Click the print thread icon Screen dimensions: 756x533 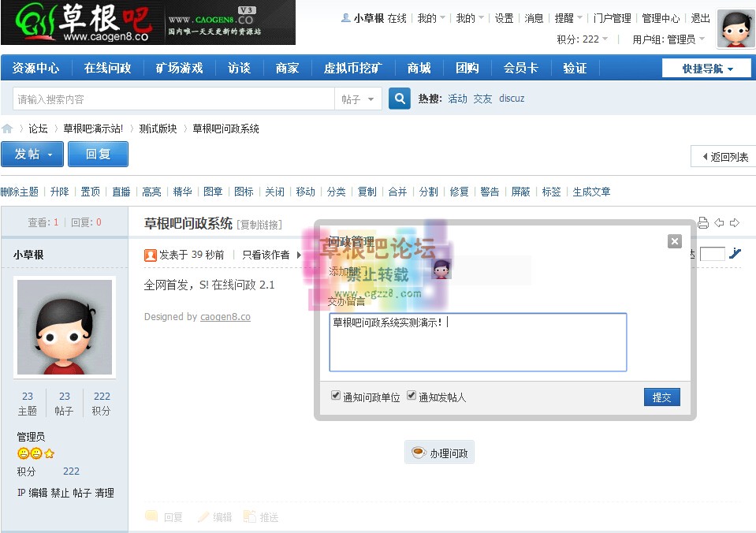click(x=703, y=222)
